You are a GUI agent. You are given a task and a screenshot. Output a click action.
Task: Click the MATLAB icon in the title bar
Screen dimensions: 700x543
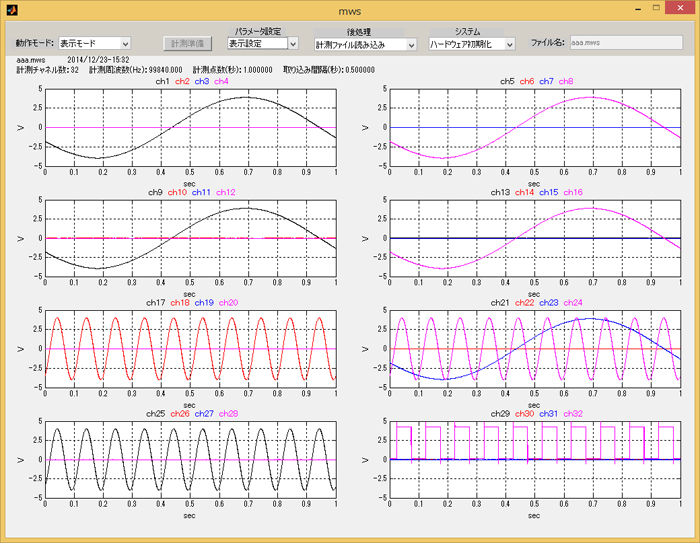click(x=12, y=9)
